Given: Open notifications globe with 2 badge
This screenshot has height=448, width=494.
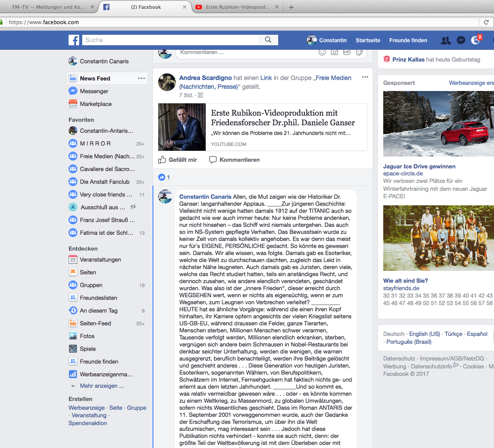Looking at the screenshot, I should click(476, 40).
